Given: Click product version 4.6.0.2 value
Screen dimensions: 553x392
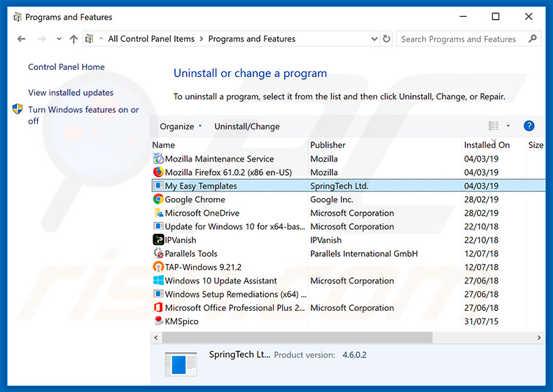Looking at the screenshot, I should click(x=354, y=355).
